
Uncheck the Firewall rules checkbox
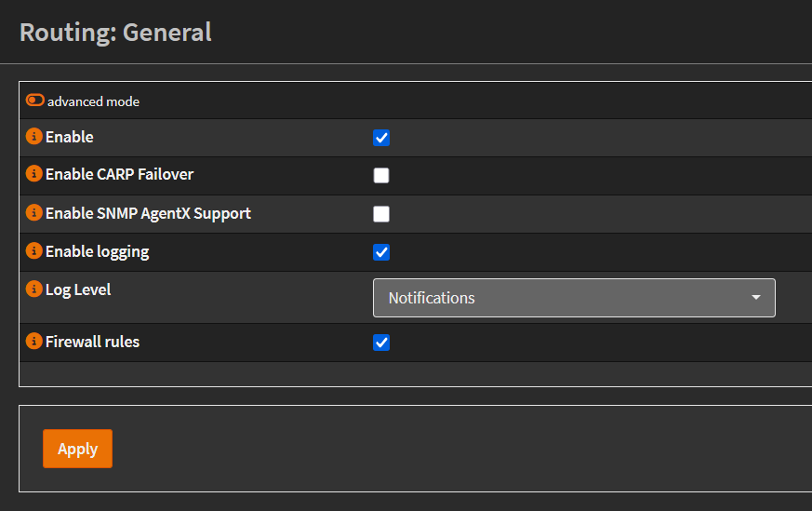[381, 343]
